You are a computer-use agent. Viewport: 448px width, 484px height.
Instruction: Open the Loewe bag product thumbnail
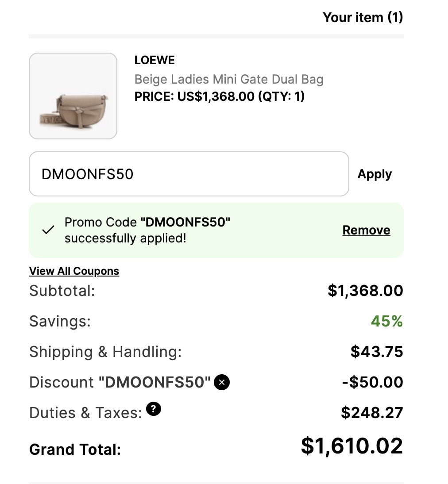point(73,96)
